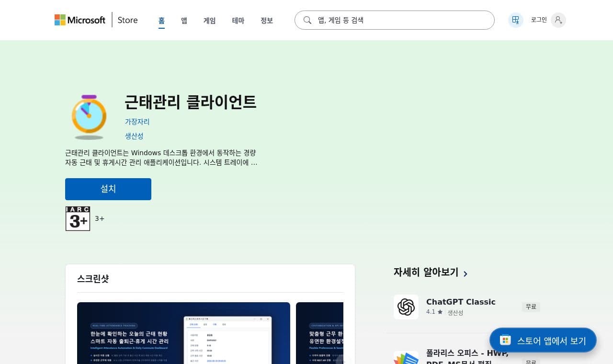This screenshot has width=613, height=364.
Task: Click the 스토어 앱에서 보기 button
Action: (543, 340)
